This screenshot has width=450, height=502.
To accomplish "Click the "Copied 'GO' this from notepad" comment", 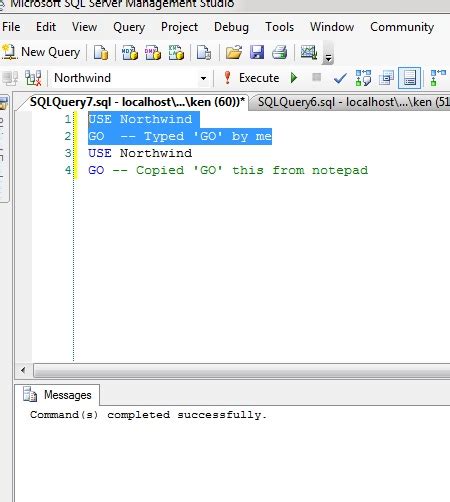I will [x=252, y=170].
